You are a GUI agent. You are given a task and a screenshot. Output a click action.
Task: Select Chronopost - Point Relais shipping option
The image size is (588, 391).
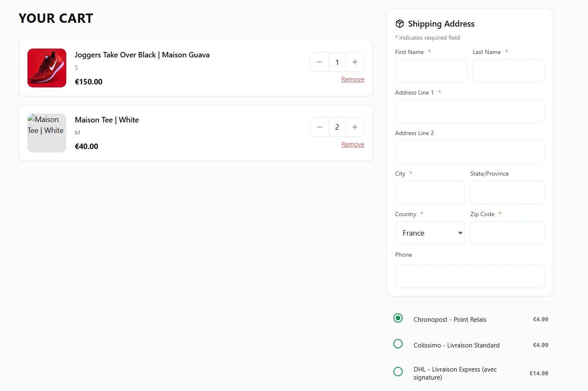(x=398, y=318)
